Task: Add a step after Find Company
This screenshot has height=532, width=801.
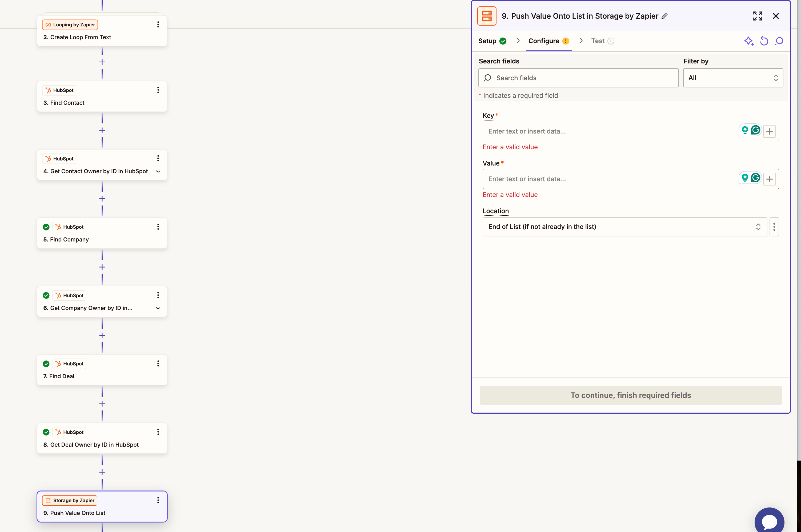Action: tap(102, 267)
